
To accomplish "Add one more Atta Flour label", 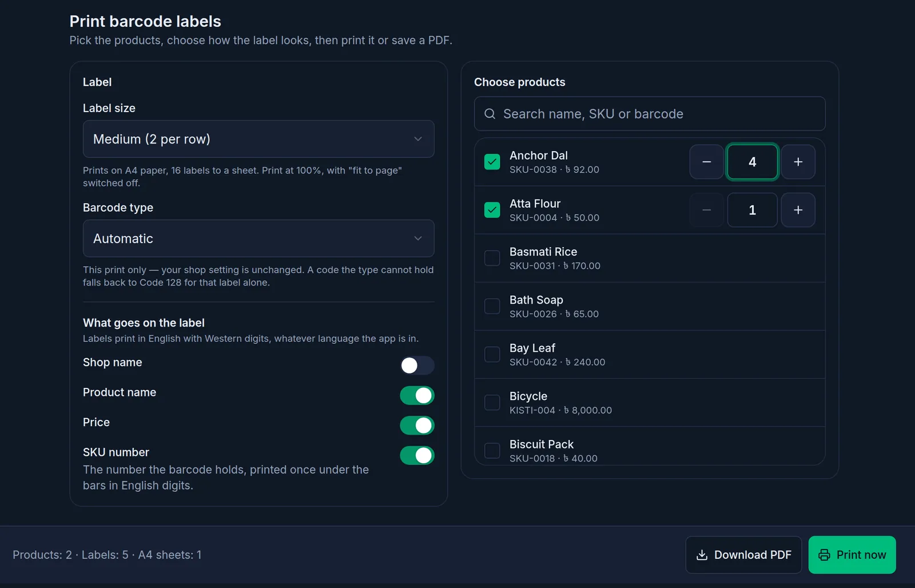I will coord(798,210).
